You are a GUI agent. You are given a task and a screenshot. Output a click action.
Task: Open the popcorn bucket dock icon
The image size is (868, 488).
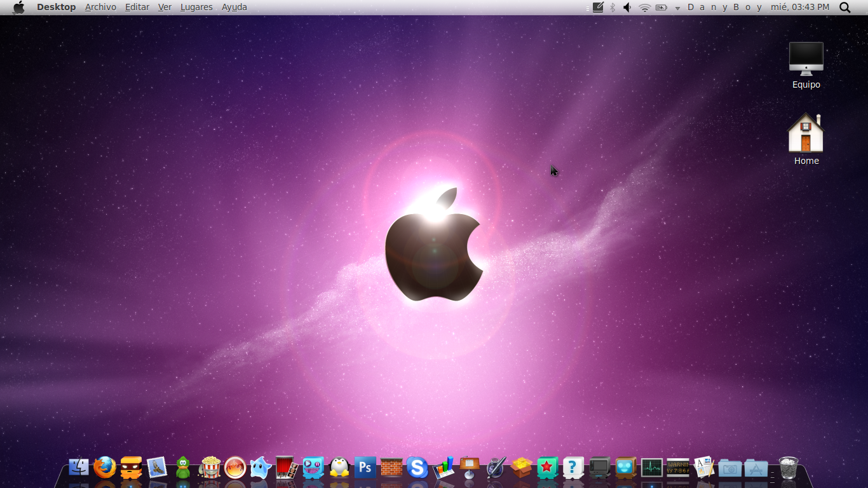point(209,468)
